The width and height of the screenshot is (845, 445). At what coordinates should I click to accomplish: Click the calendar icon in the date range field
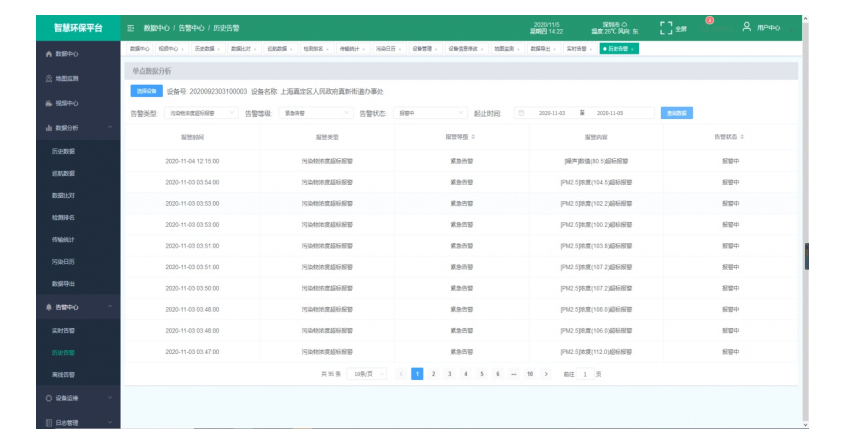pos(520,113)
